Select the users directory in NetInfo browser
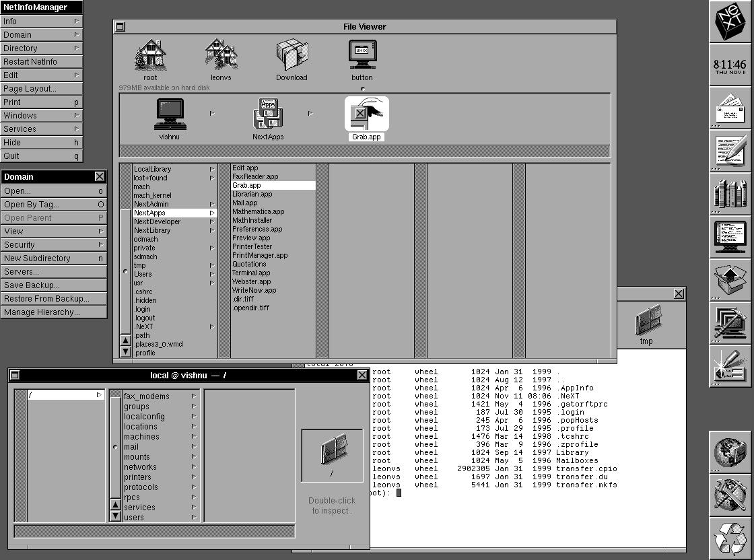The width and height of the screenshot is (754, 560). coord(133,518)
